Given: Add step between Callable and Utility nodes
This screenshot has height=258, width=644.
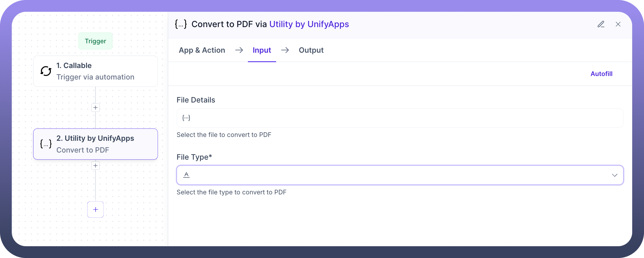Looking at the screenshot, I should (95, 107).
